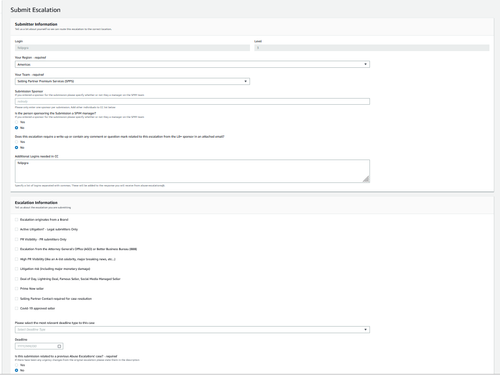This screenshot has height=375, width=500.
Task: Select Yes for sponsor is SPM manager
Action: point(16,122)
